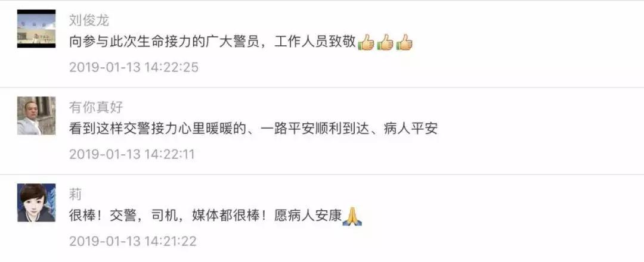The height and width of the screenshot is (262, 644).
Task: Open 刘俊龙's profile avatar
Action: 36,29
